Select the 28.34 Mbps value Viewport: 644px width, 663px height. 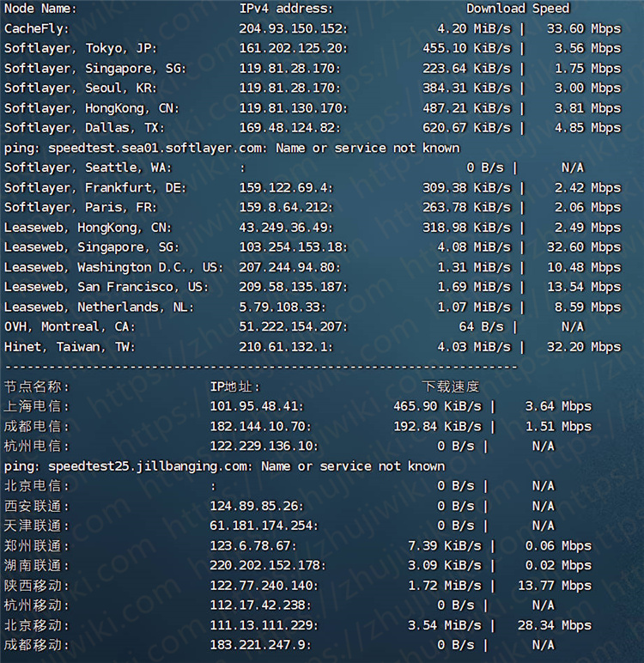(x=555, y=625)
